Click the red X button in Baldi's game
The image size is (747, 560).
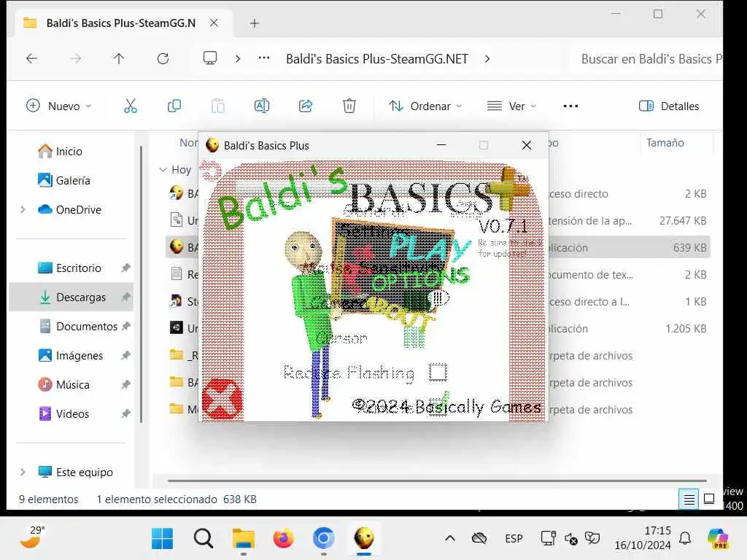(x=222, y=399)
